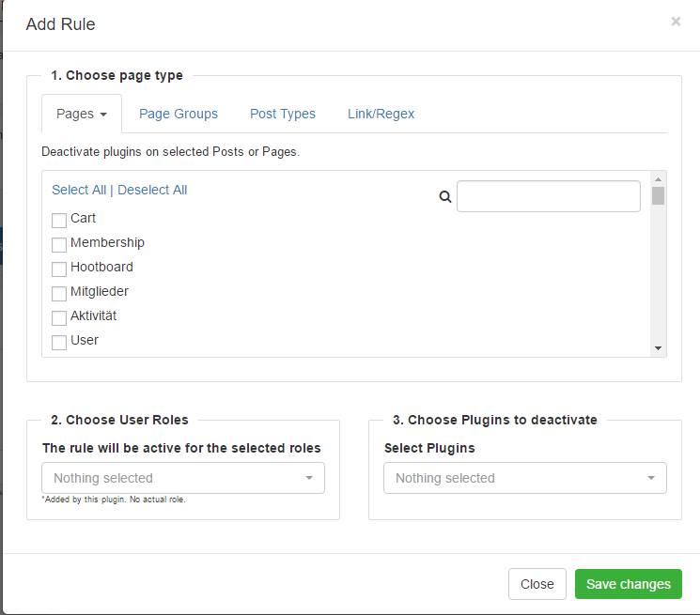
Task: Check the Cart page checkbox
Action: click(x=59, y=220)
